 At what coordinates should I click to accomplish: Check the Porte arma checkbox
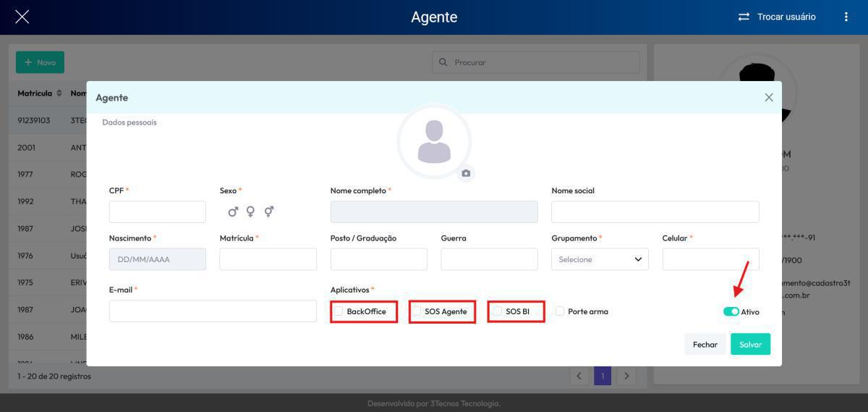click(560, 311)
